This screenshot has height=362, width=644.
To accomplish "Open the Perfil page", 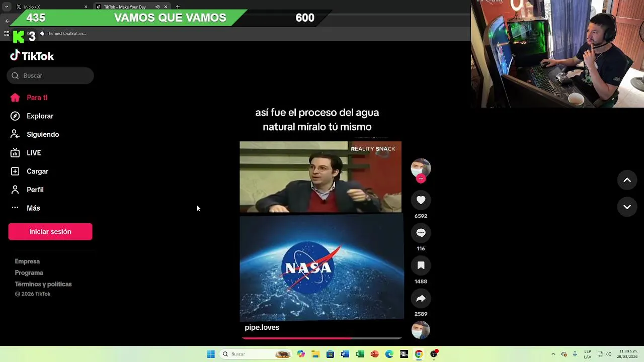I will point(27,190).
